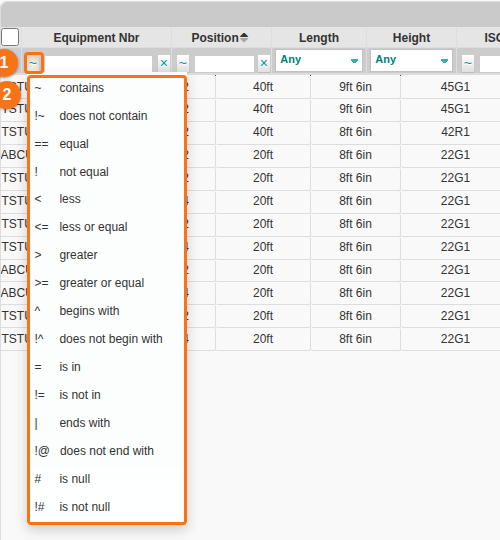
Task: Clear the Equipment Nbr filter
Action: tap(164, 63)
